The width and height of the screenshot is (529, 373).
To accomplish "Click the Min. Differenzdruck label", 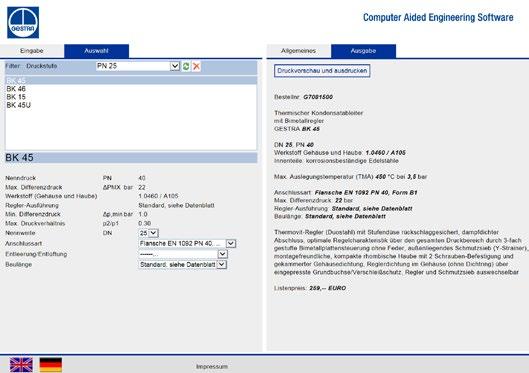I will pyautogui.click(x=33, y=214).
